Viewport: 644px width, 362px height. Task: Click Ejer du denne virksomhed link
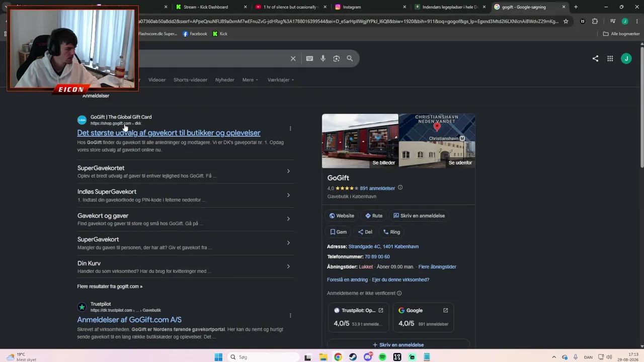[400, 280]
